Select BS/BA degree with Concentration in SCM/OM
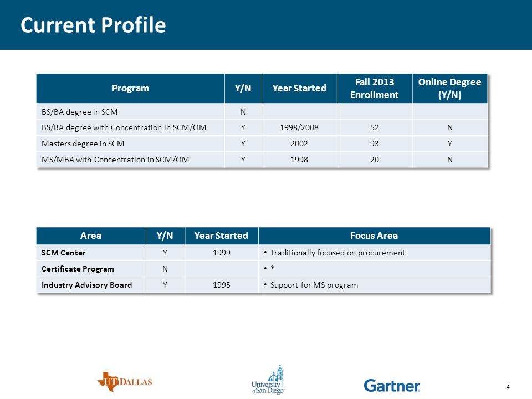 tap(124, 127)
